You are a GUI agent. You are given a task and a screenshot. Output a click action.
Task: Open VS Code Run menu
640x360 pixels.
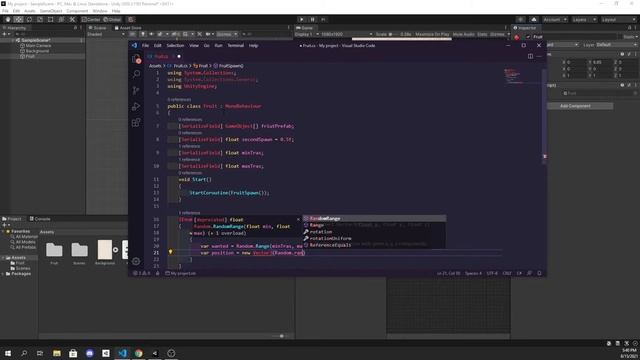(x=218, y=46)
